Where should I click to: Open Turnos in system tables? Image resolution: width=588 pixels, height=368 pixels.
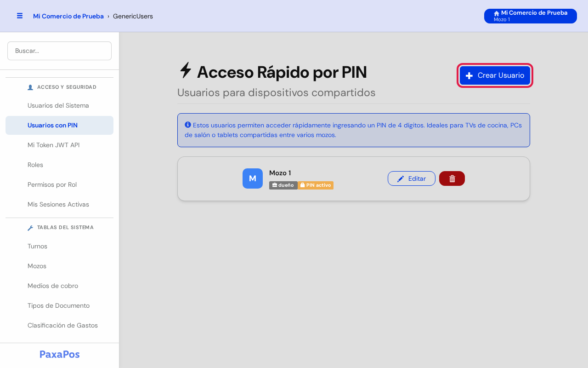(x=59, y=246)
